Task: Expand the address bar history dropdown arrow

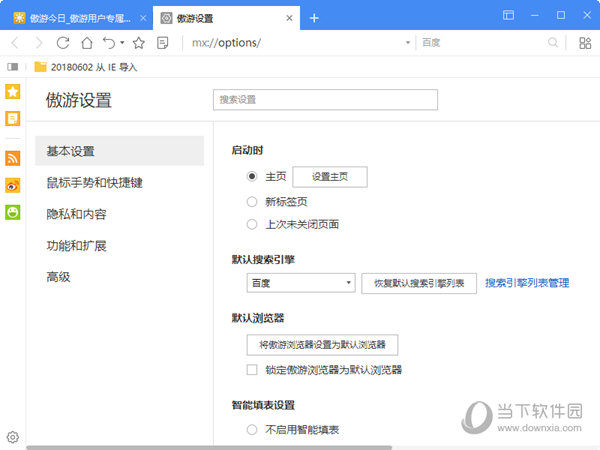Action: [x=408, y=43]
